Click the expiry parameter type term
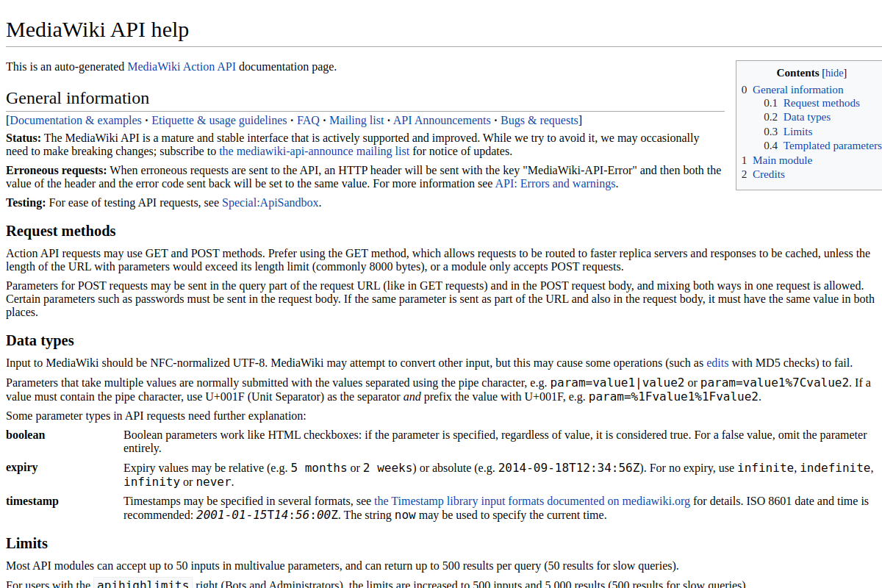882x588 pixels. pos(22,467)
